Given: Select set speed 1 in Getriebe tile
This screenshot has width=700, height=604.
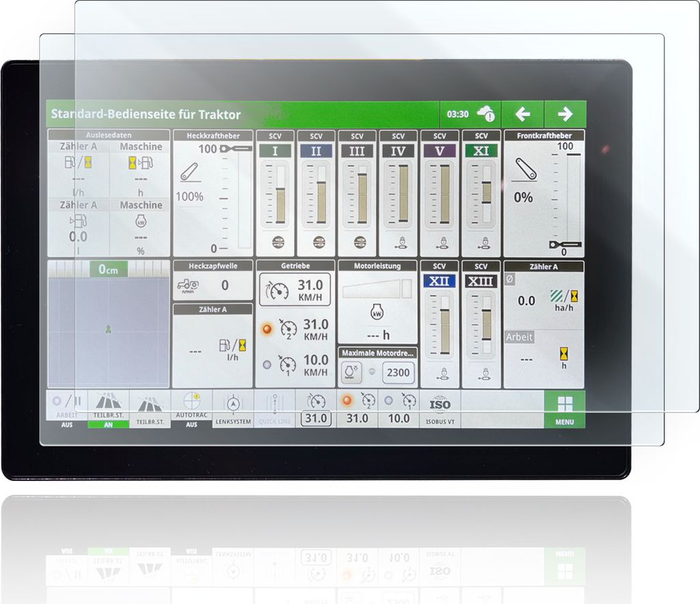Looking at the screenshot, I should [x=295, y=365].
